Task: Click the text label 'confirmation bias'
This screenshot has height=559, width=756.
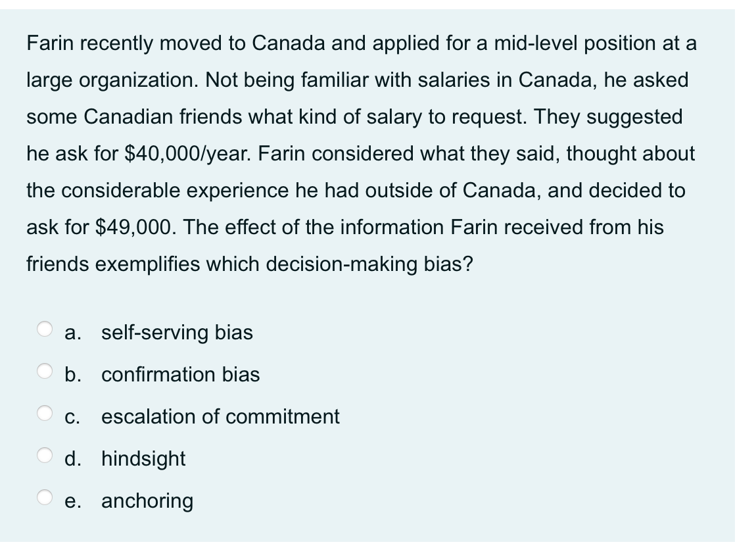Action: 180,375
